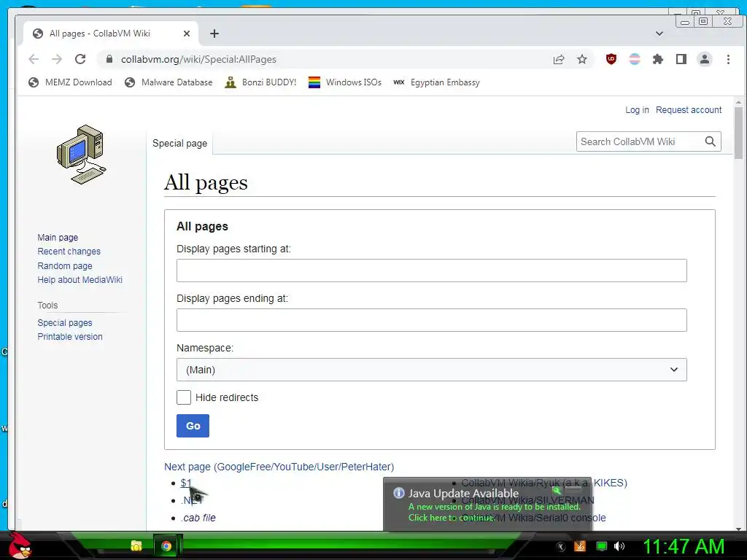Open Recent changes in the sidebar
Screen dimensions: 747x560
69,252
